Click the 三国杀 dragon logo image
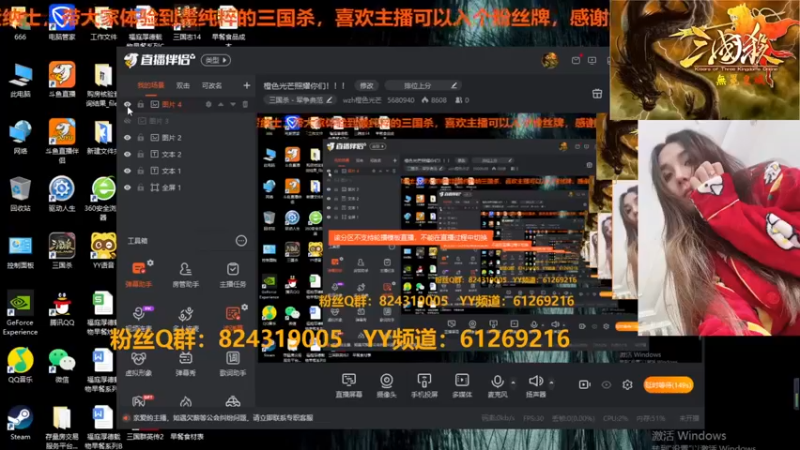Viewport: 800px width, 450px height. pos(705,60)
